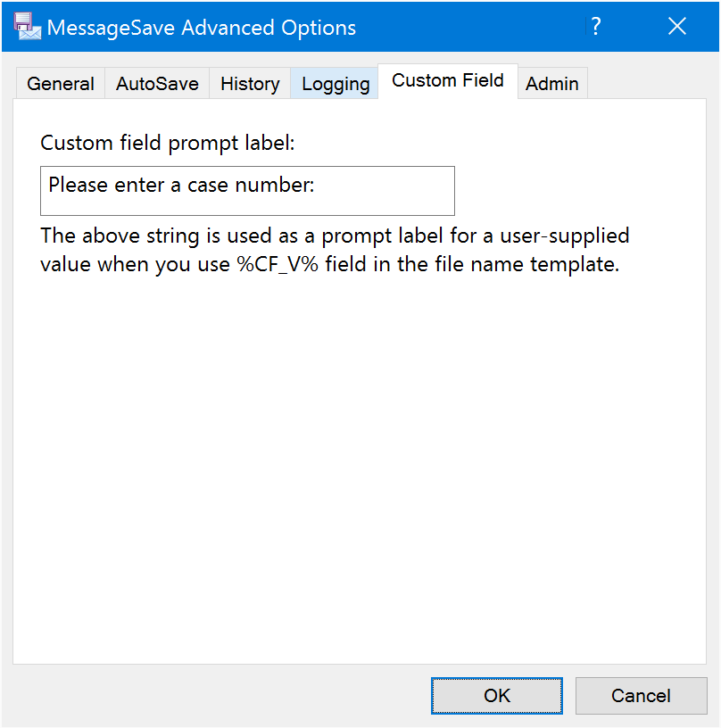Open the Admin tab
The image size is (721, 728).
(552, 84)
